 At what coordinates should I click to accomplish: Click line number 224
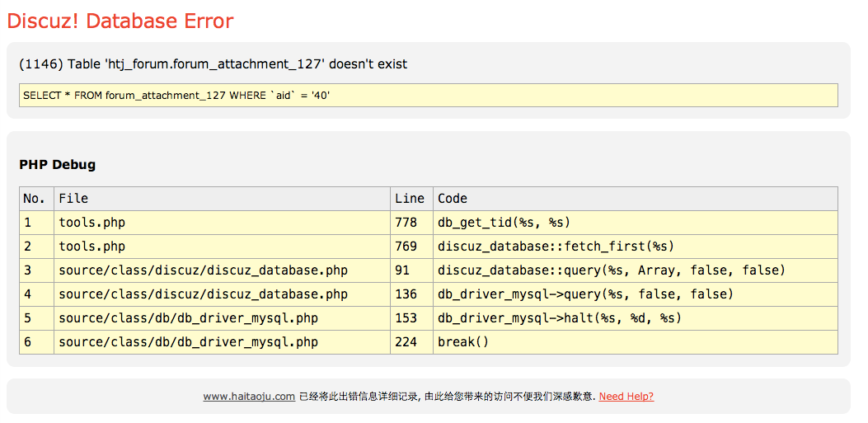click(412, 342)
